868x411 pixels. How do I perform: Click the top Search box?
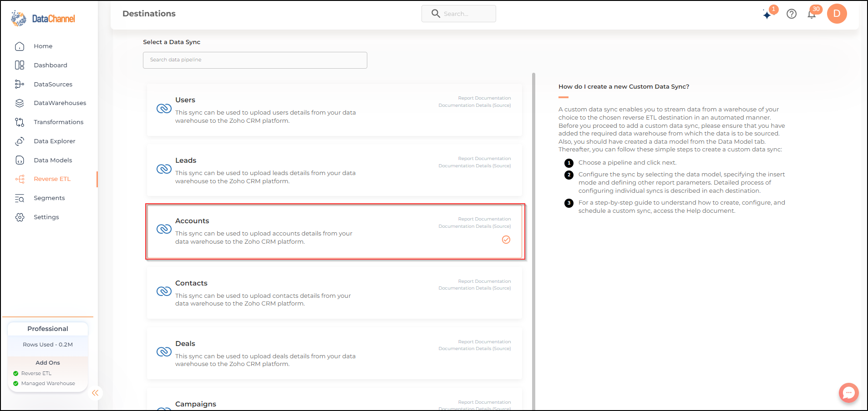coord(459,14)
